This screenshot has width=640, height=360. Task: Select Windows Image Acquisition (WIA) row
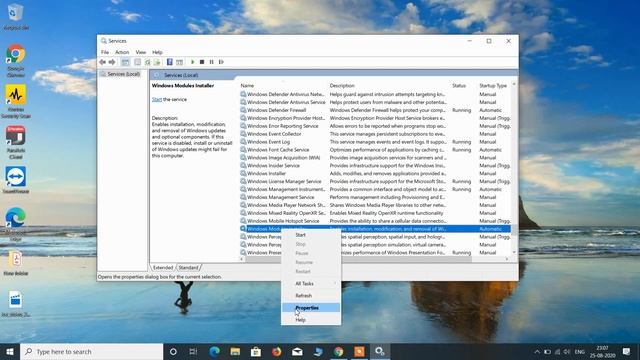375,158
